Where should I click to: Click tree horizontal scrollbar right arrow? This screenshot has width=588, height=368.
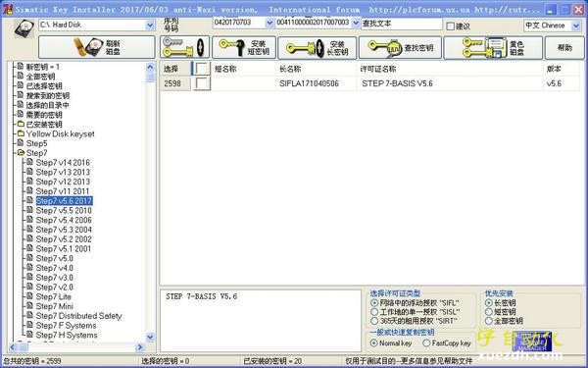(140, 347)
